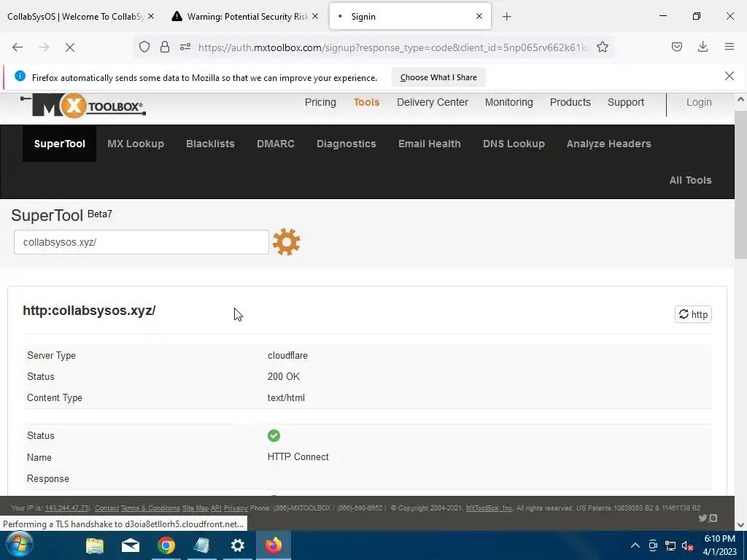The image size is (747, 560).
Task: Close the Potential Security Risk warning tab
Action: (315, 16)
